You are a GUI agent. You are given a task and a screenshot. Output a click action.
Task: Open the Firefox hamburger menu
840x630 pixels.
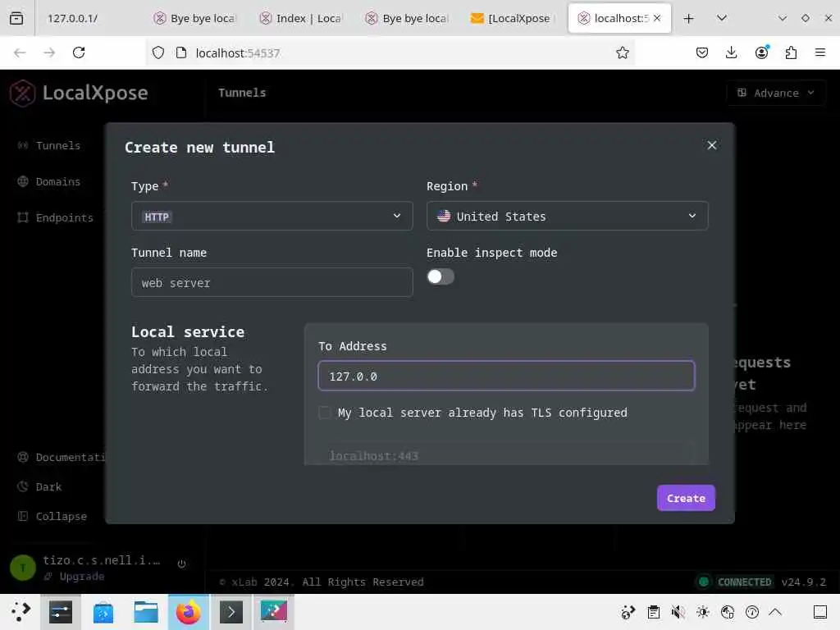coord(820,52)
